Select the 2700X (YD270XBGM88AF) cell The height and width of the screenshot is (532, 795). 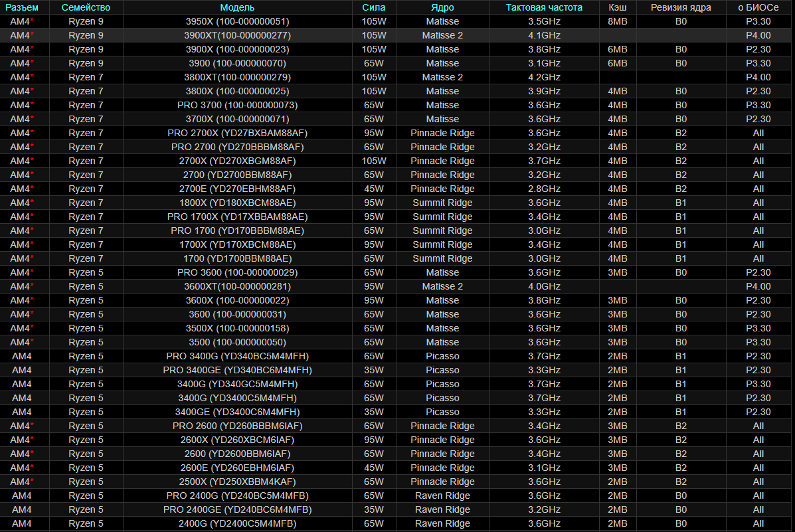(237, 161)
